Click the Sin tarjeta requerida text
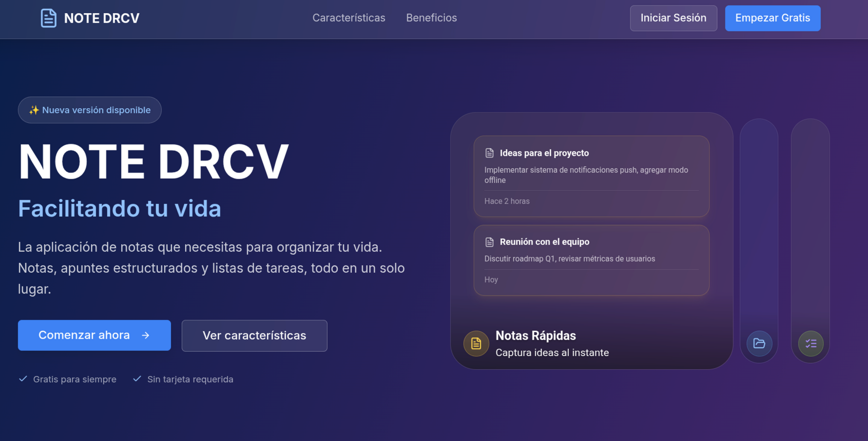This screenshot has height=441, width=868. 190,379
